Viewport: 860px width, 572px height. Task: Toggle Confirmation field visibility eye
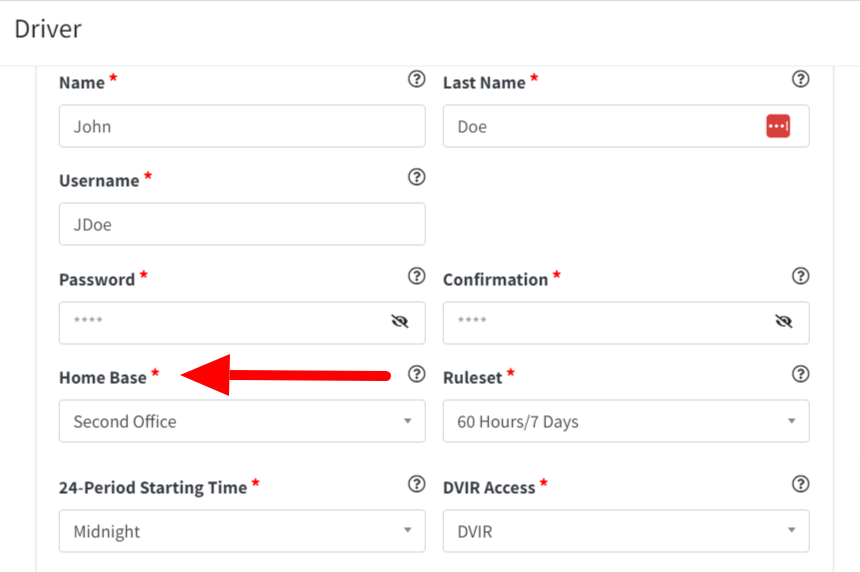pyautogui.click(x=783, y=322)
